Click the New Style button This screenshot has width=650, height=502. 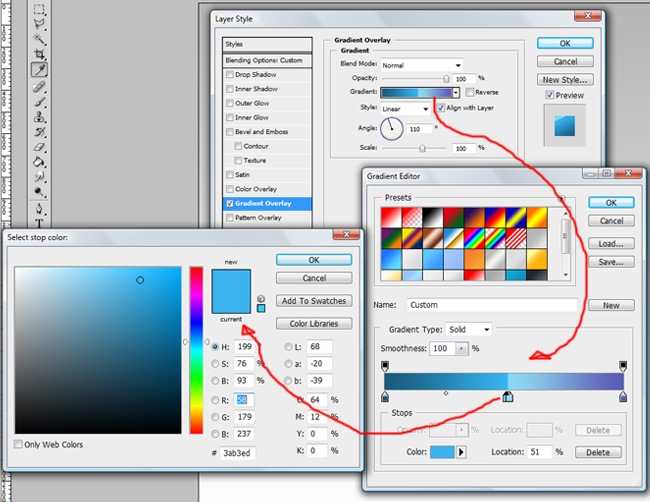(x=565, y=80)
